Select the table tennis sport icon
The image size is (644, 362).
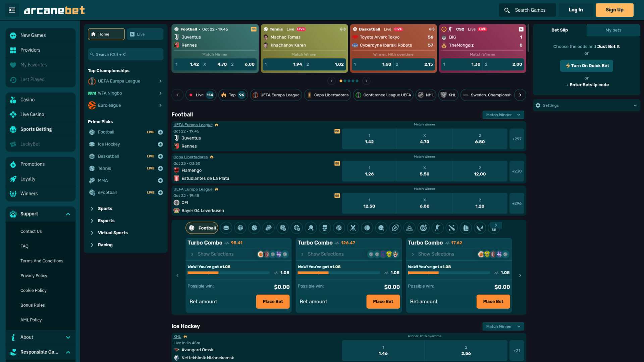click(311, 228)
